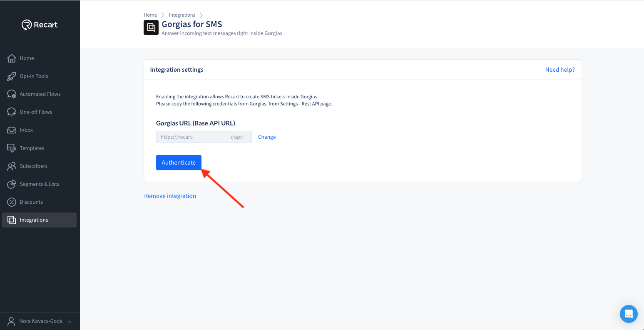Click the Change link beside URL
Viewport: 644px width, 330px height.
267,137
